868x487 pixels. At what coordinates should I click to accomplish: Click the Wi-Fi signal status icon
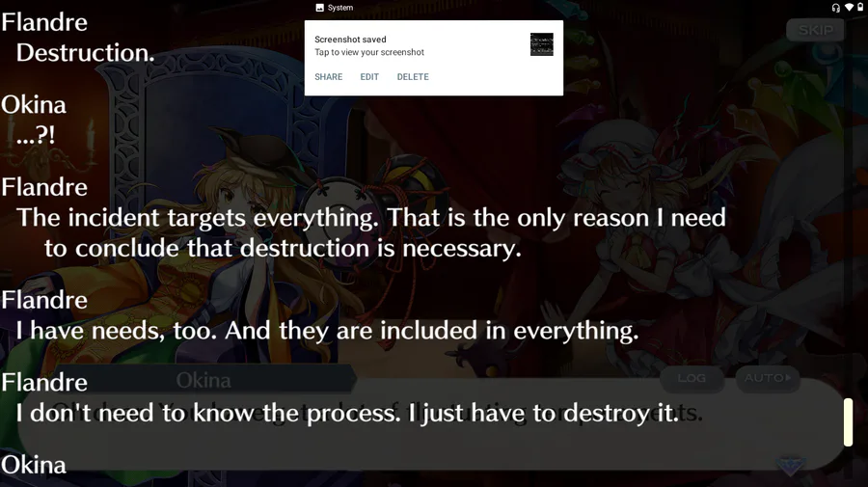pos(849,7)
